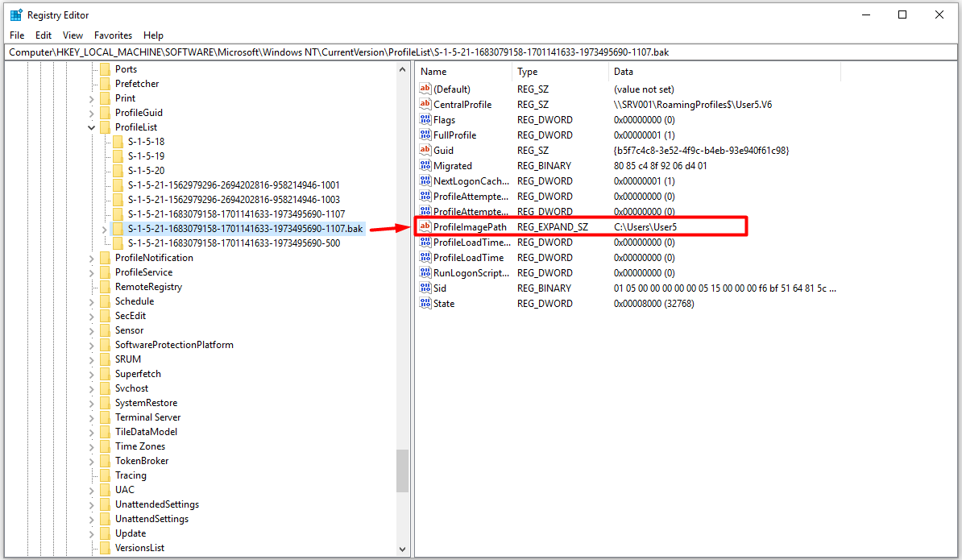The height and width of the screenshot is (560, 962).
Task: Sort values by Name column header
Action: pos(464,72)
